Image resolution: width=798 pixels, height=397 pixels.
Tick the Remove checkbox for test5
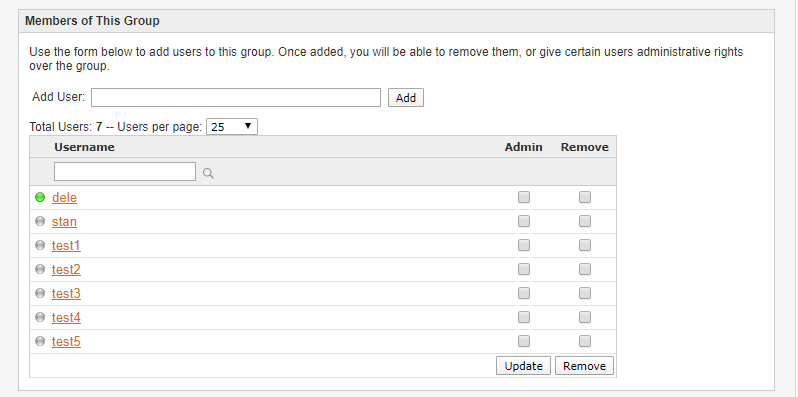click(585, 341)
